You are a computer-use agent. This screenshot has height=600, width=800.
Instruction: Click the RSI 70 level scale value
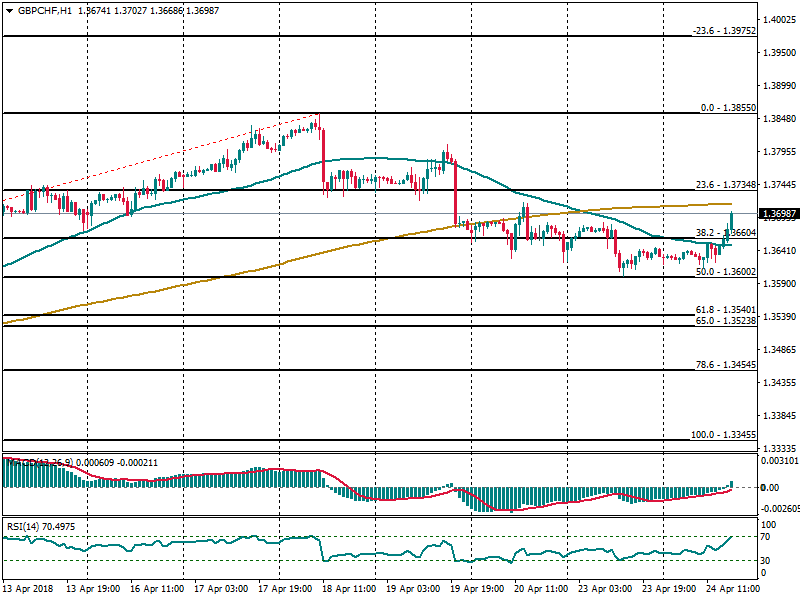(768, 537)
